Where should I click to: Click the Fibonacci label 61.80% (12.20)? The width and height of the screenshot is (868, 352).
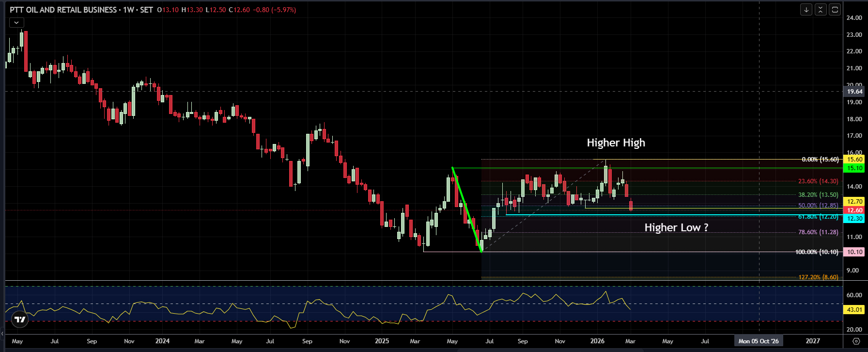click(818, 217)
